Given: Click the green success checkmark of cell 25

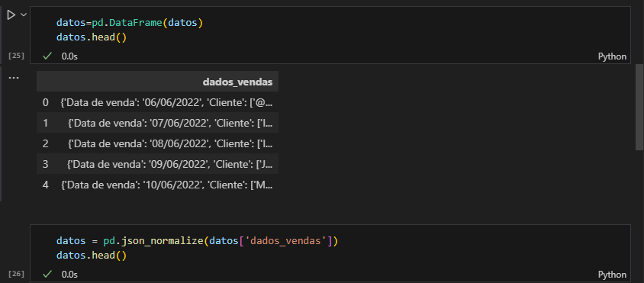Looking at the screenshot, I should pos(47,56).
